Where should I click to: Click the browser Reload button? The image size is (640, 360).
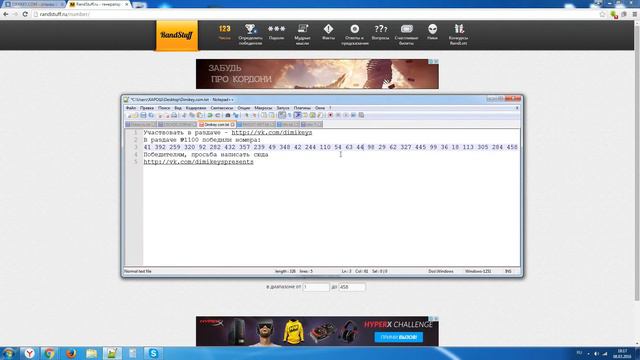click(x=25, y=14)
